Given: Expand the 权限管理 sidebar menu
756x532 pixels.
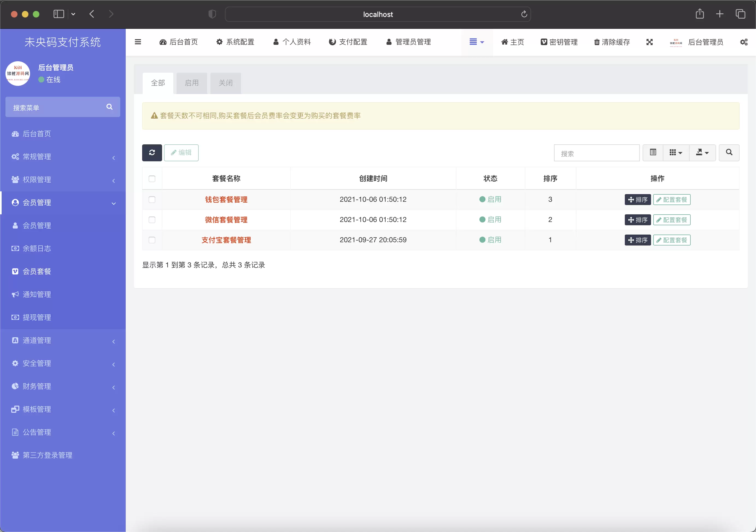Looking at the screenshot, I should [x=63, y=180].
